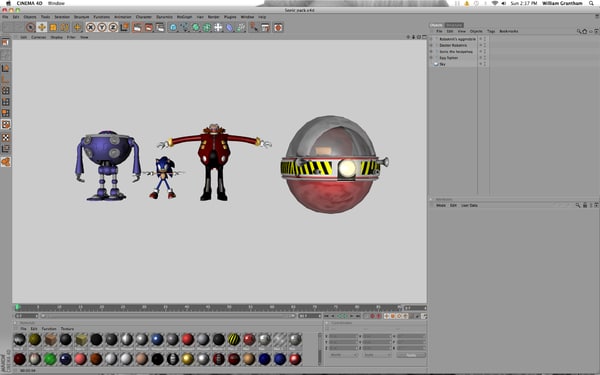Screen dimensions: 600x375
Task: Open the Tags menu in Object Manager
Action: (x=491, y=31)
